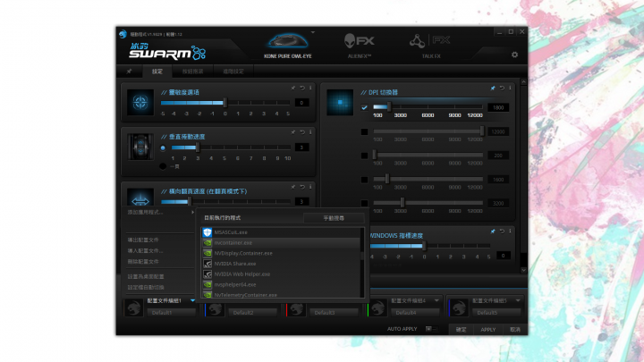Screen dimensions: 644x362
Task: Reset the 橫向翻頁速度 tilt speed panel
Action: [302, 187]
